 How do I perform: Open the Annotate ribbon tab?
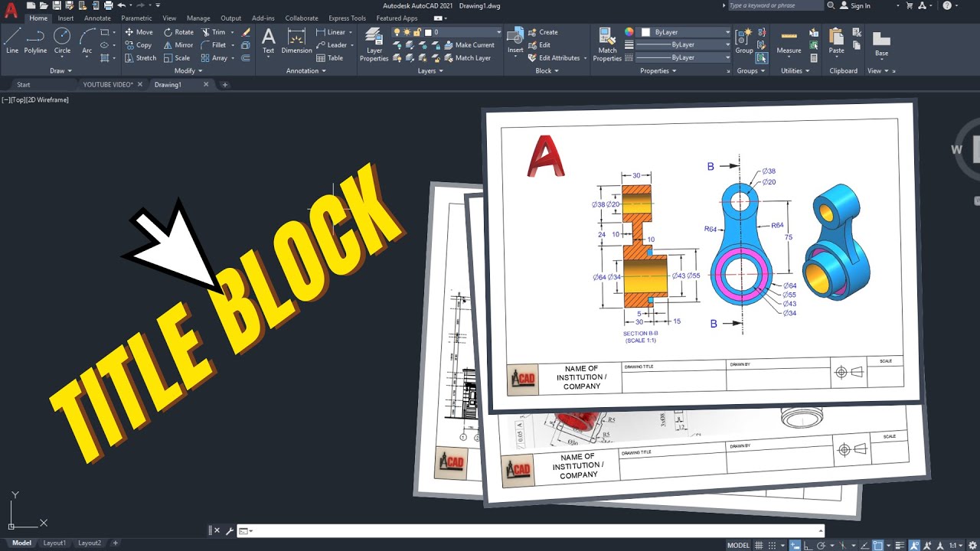97,18
